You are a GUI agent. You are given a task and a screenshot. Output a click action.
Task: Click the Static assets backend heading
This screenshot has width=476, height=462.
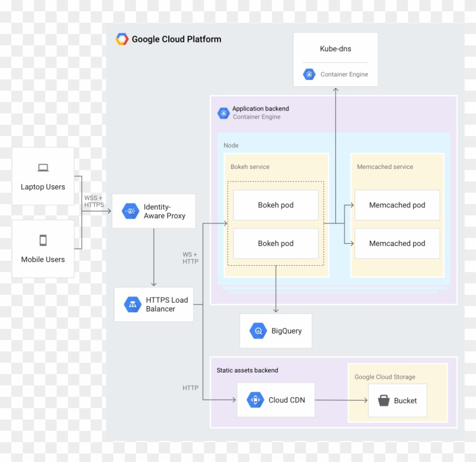click(x=248, y=370)
